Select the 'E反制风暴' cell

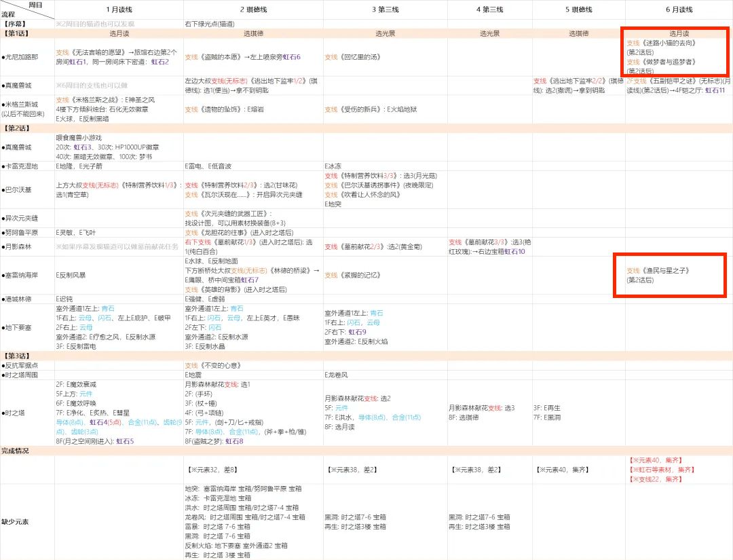[x=71, y=276]
